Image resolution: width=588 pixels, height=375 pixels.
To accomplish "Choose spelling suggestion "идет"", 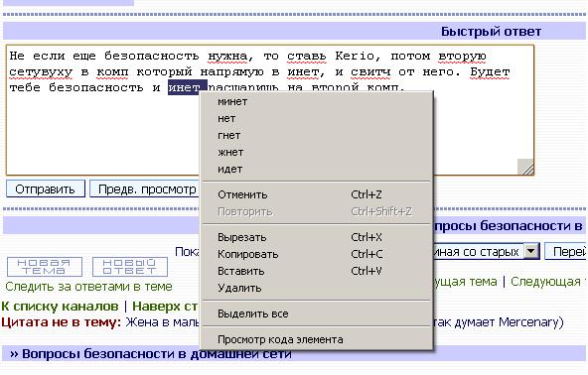I will (317, 169).
